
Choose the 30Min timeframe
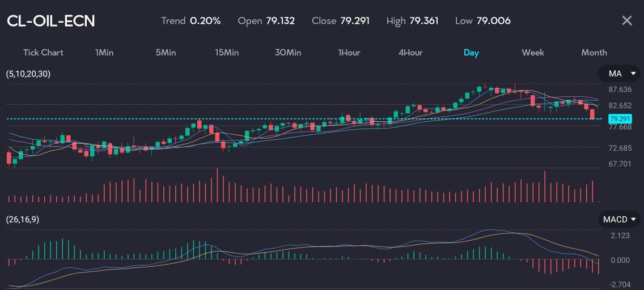[288, 52]
